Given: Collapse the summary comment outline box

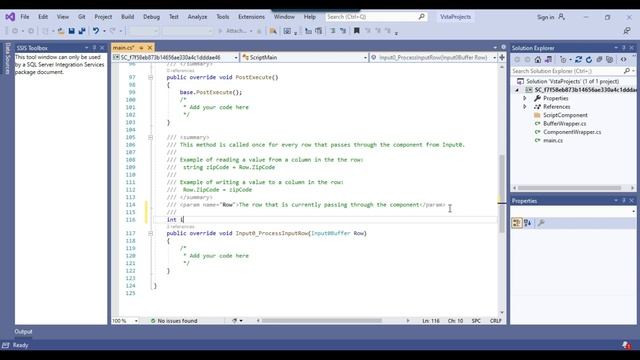Looking at the screenshot, I should click(150, 137).
